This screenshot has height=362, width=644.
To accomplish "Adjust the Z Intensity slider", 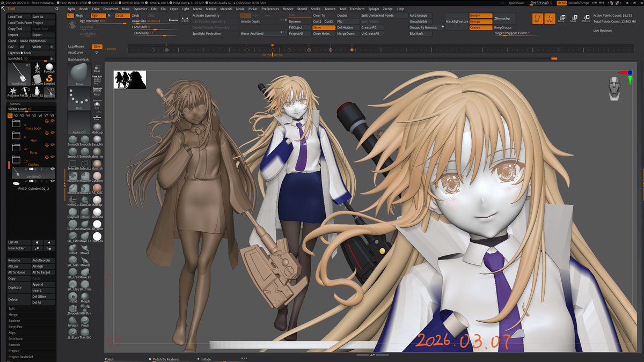I will click(x=155, y=33).
